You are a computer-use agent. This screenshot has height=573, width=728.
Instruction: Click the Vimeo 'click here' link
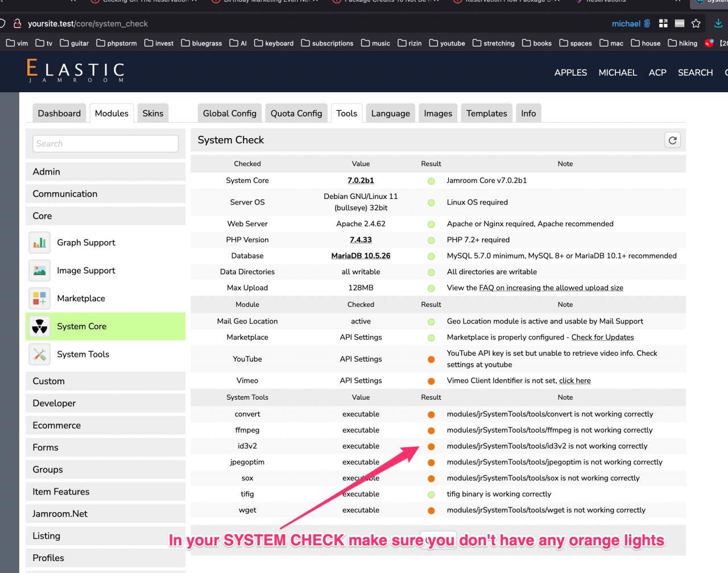(x=574, y=381)
